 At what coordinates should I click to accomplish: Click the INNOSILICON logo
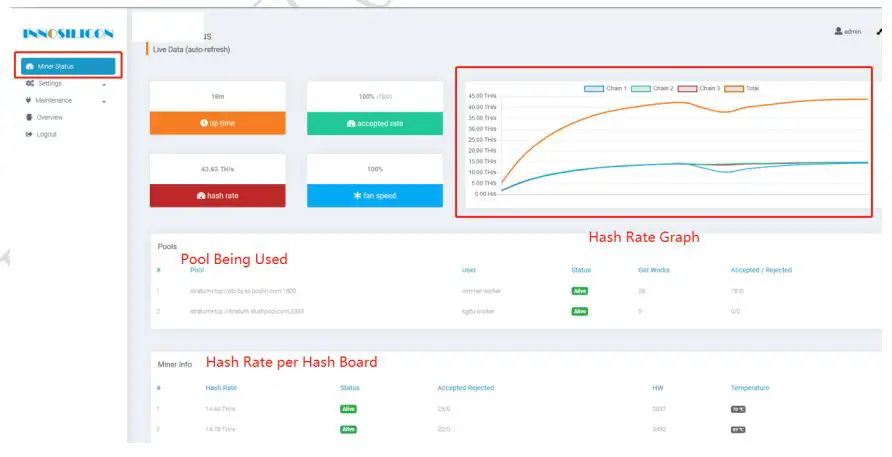tap(68, 34)
